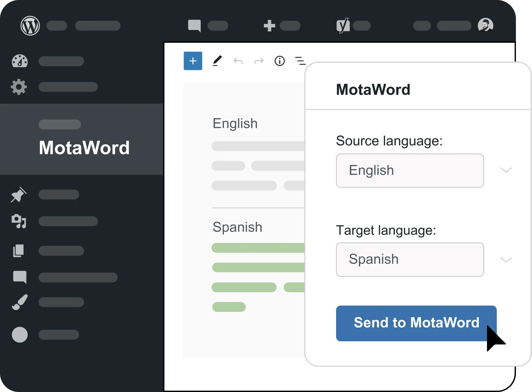Image resolution: width=532 pixels, height=392 pixels.
Task: Click the Redo arrow icon
Action: click(x=259, y=61)
